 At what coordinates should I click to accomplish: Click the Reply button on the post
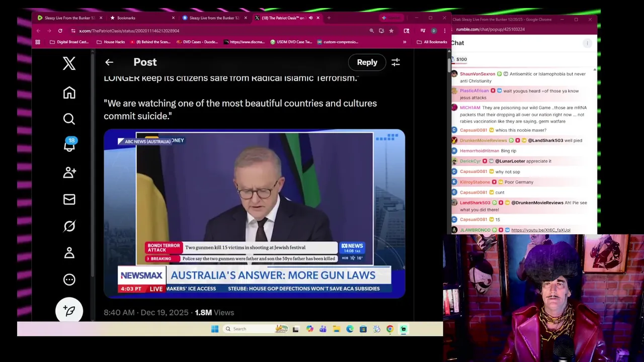coord(367,62)
